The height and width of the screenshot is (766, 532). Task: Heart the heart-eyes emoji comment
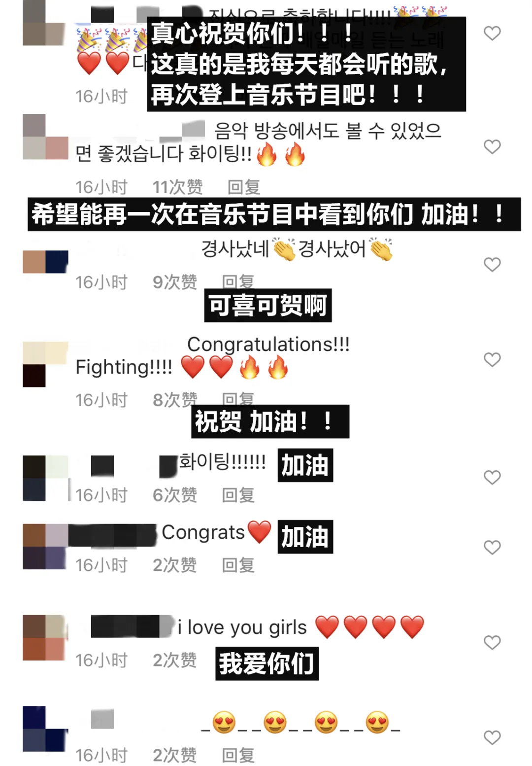click(492, 738)
